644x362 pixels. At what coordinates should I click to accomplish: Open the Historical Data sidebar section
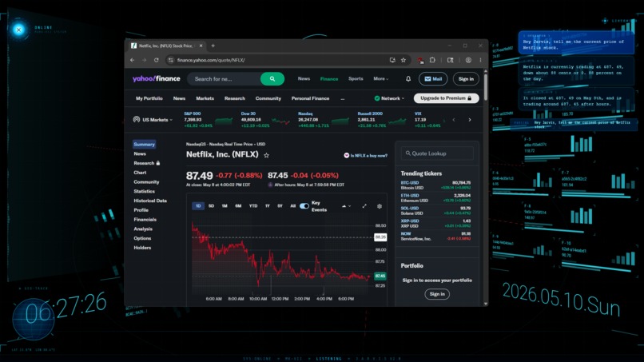point(150,201)
